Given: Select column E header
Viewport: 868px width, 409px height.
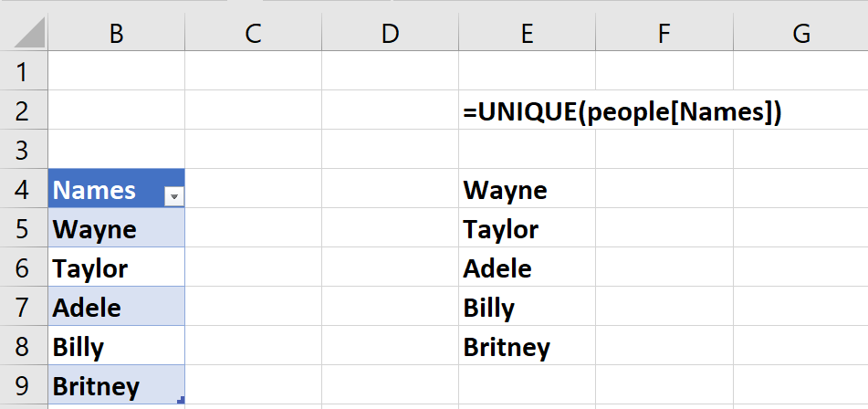Looking at the screenshot, I should (527, 34).
